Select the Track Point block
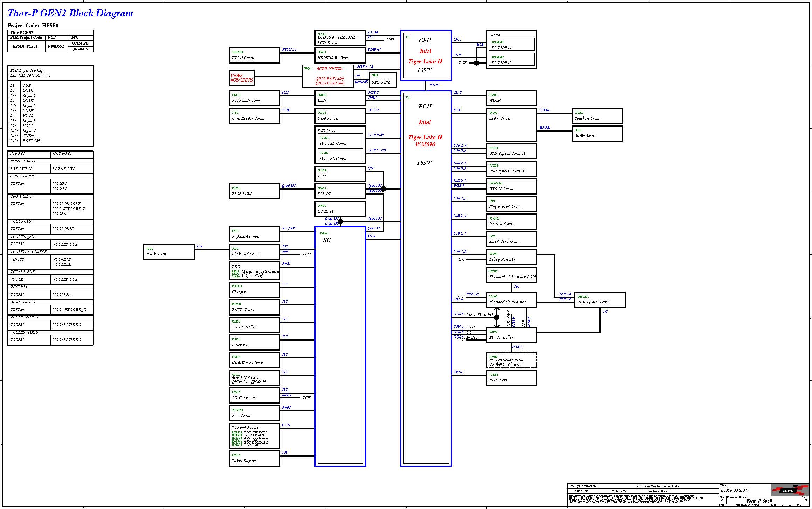Viewport: 812px width, 509px height. (169, 252)
